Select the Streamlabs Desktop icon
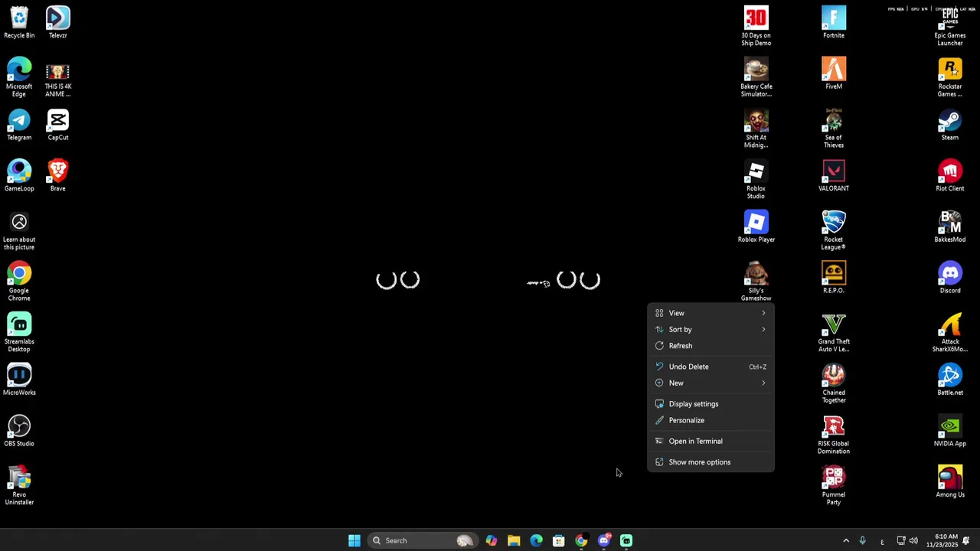The width and height of the screenshot is (980, 551). click(19, 332)
